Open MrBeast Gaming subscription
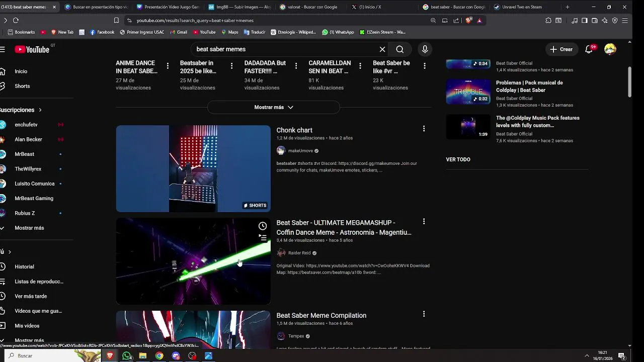 34,198
